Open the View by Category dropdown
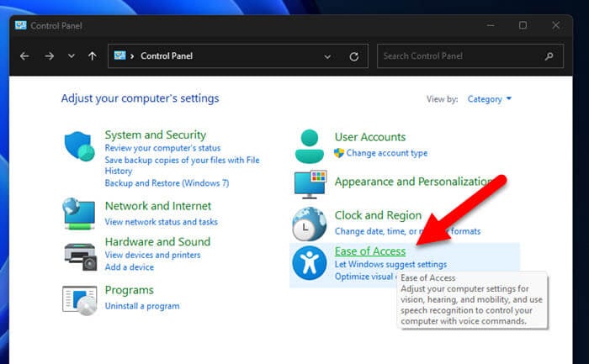 (490, 99)
